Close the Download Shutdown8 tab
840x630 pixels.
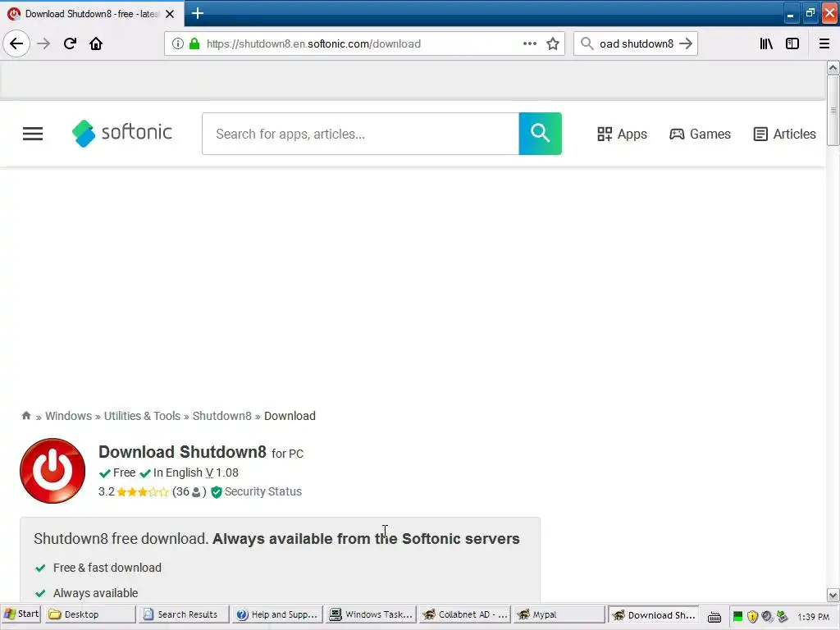click(170, 14)
